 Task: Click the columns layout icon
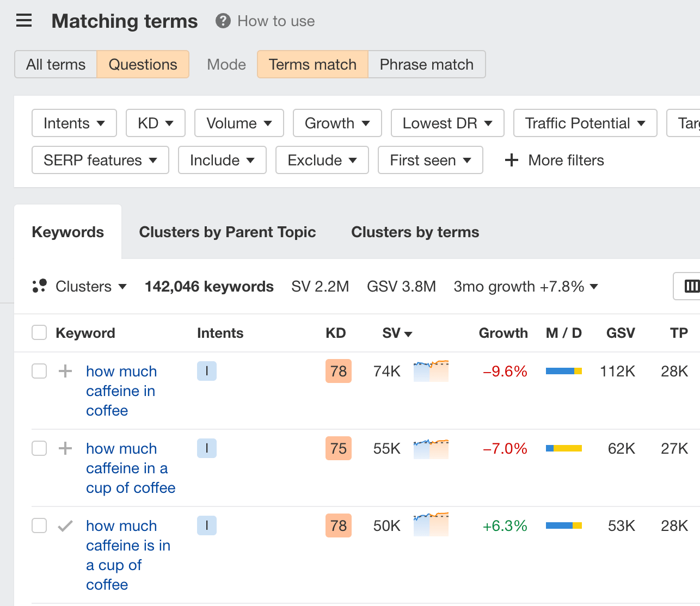tap(691, 286)
